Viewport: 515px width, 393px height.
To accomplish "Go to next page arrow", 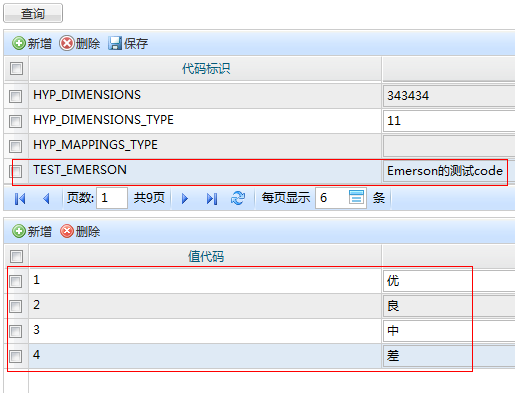I will 185,199.
